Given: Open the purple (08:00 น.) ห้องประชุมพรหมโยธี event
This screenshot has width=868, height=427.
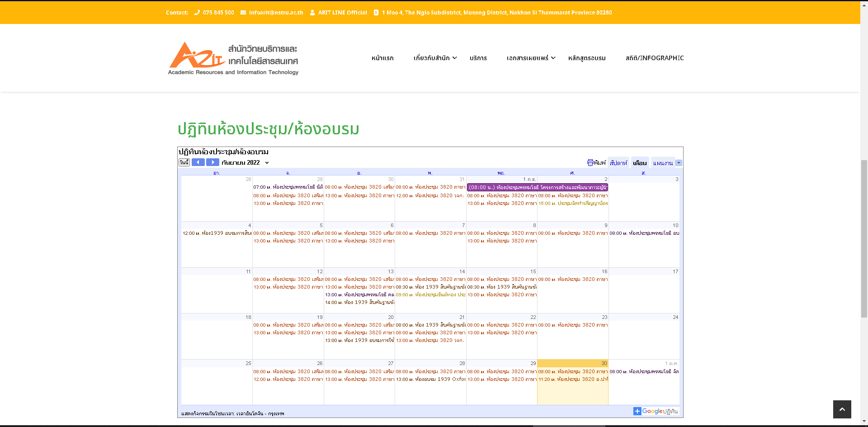Looking at the screenshot, I should tap(538, 187).
